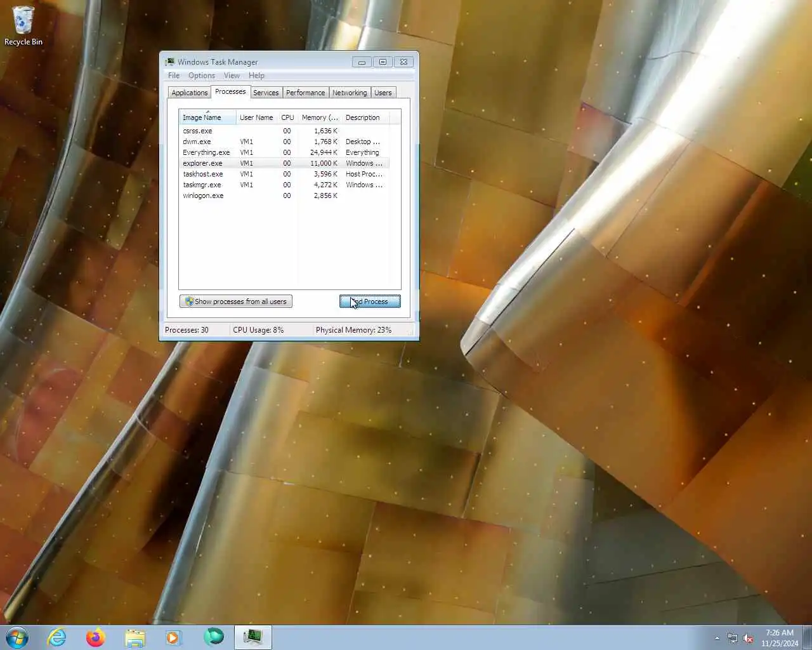Click the muted volume tray icon
Viewport: 812px width, 650px height.
(x=749, y=638)
